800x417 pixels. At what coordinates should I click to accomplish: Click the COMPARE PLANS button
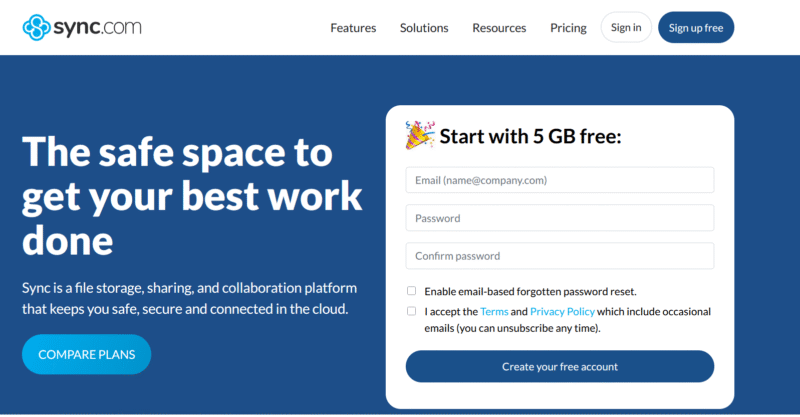pyautogui.click(x=87, y=354)
